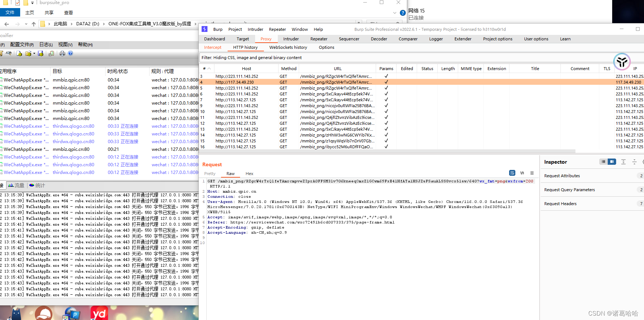Open the Window menu

[300, 29]
